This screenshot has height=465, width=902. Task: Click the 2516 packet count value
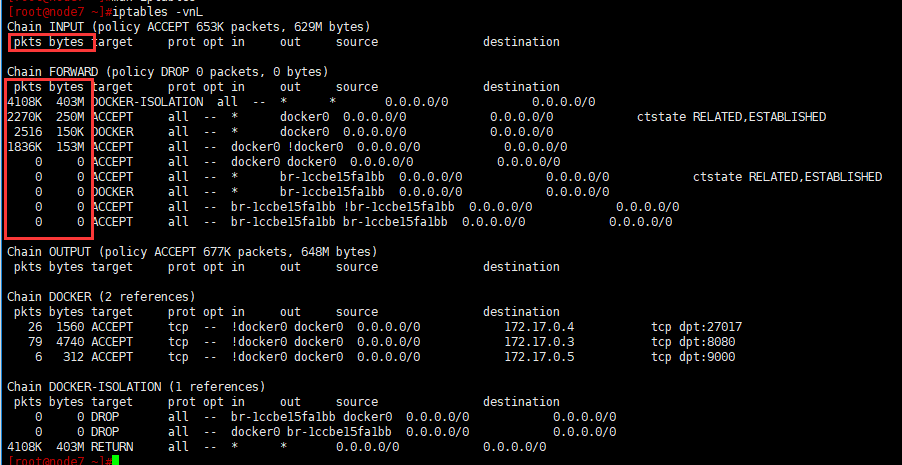pos(28,132)
